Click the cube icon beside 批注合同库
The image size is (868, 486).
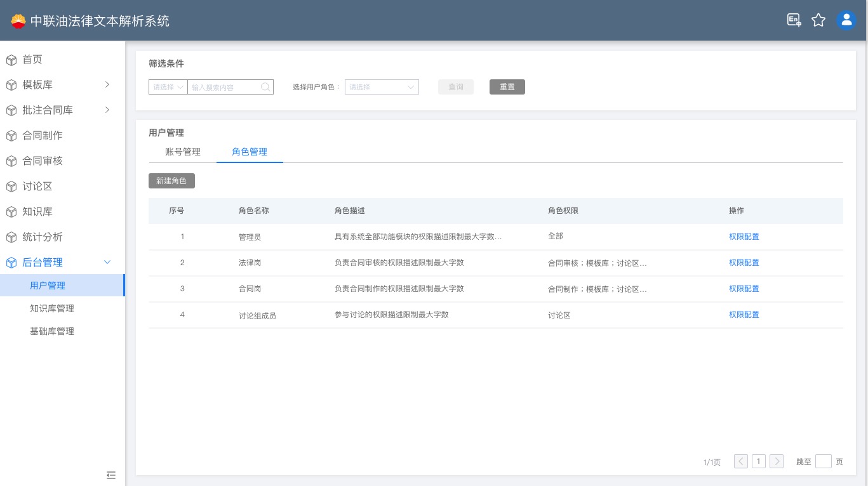tap(11, 110)
